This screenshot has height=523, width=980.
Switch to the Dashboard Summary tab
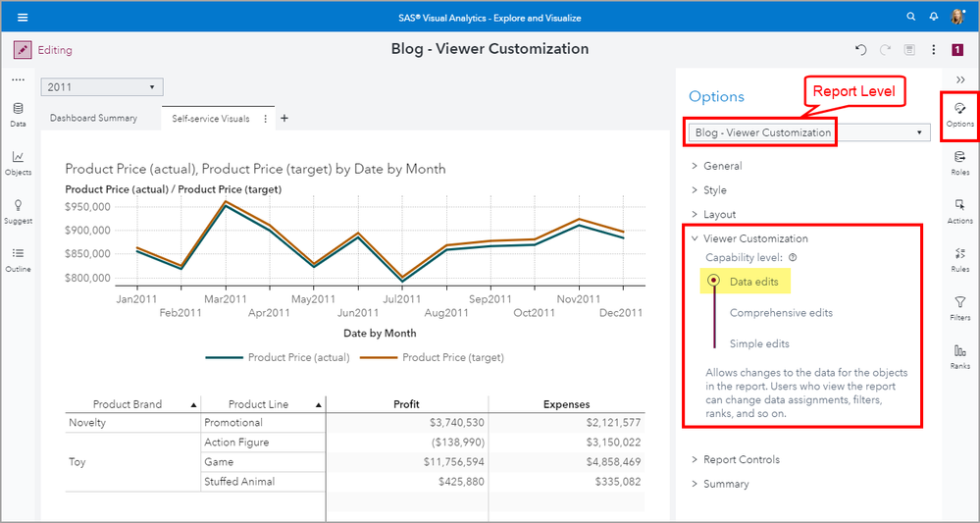pyautogui.click(x=93, y=119)
